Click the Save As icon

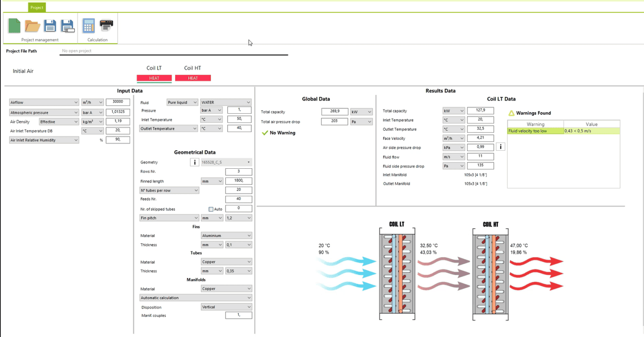[x=68, y=26]
